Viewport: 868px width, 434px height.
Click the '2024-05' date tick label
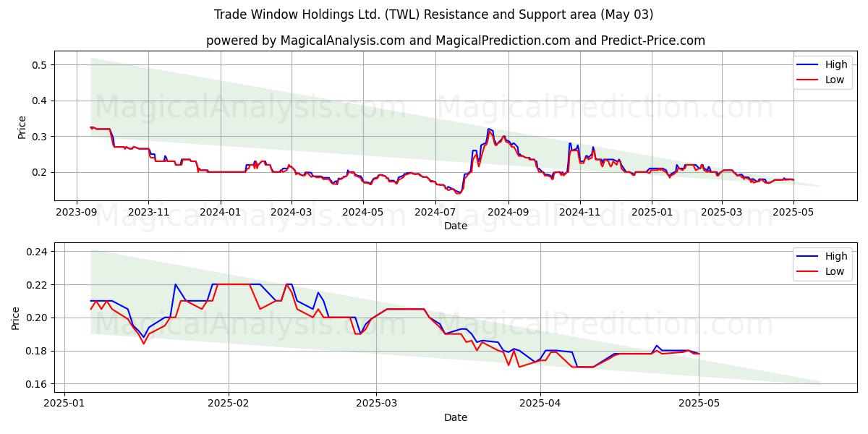coord(363,213)
